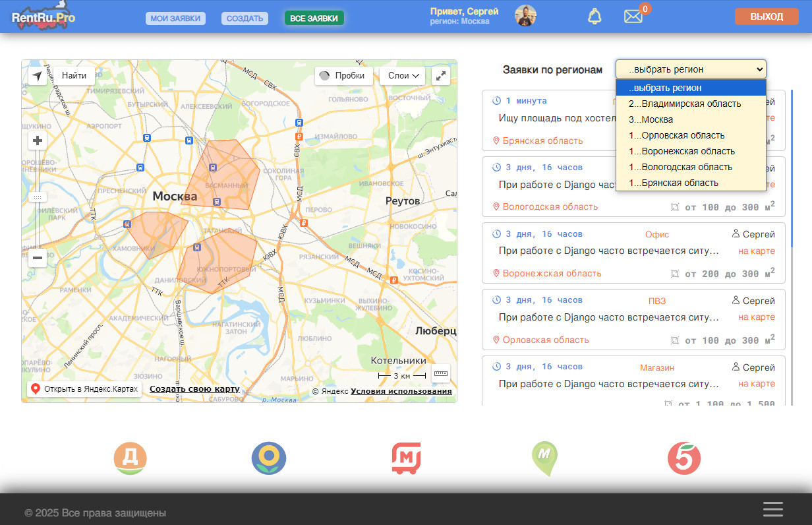The width and height of the screenshot is (812, 525).
Task: Click the ПВЗ category label
Action: 657,301
